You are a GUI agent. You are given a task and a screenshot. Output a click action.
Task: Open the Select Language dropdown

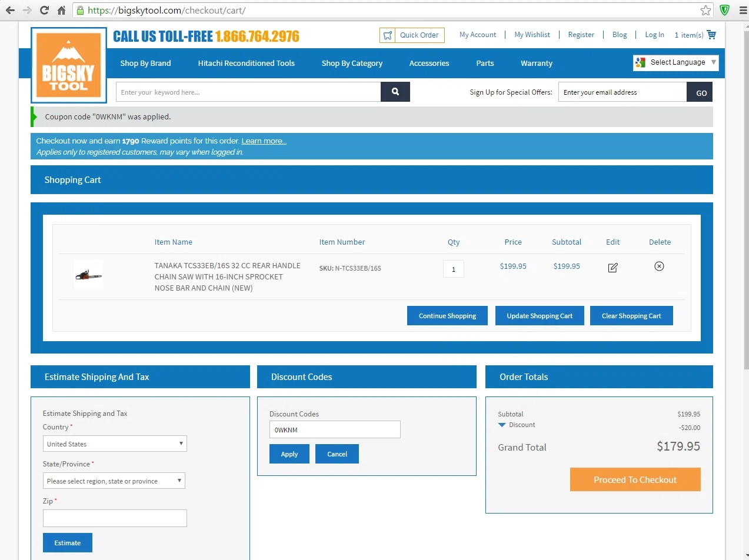676,62
